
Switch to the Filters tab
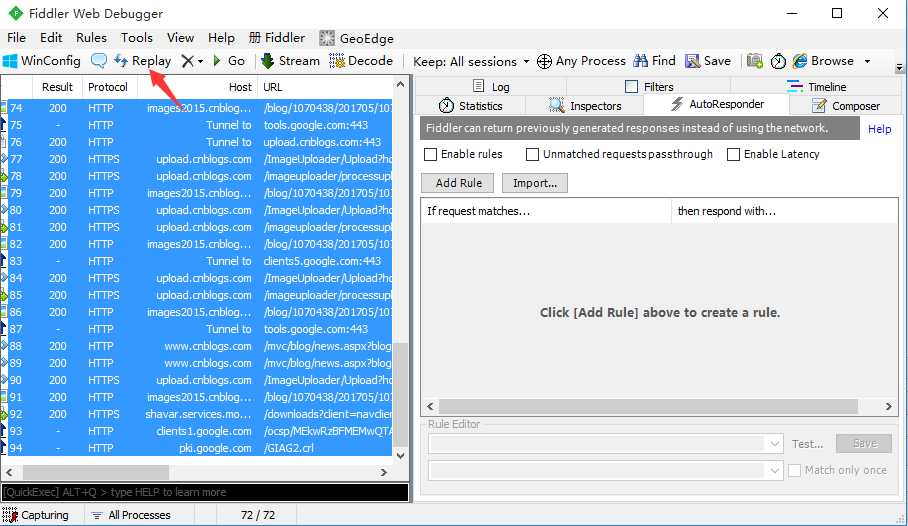pyautogui.click(x=649, y=86)
